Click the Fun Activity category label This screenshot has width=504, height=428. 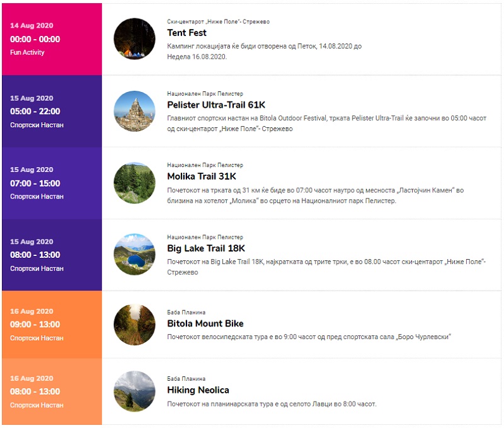click(x=27, y=52)
